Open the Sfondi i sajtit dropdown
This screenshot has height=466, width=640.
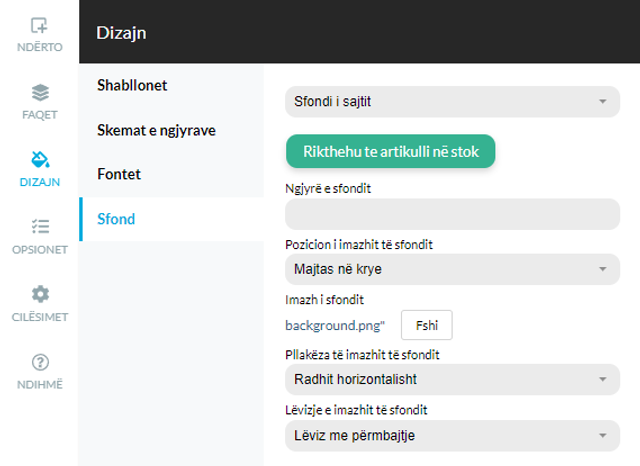tap(452, 102)
